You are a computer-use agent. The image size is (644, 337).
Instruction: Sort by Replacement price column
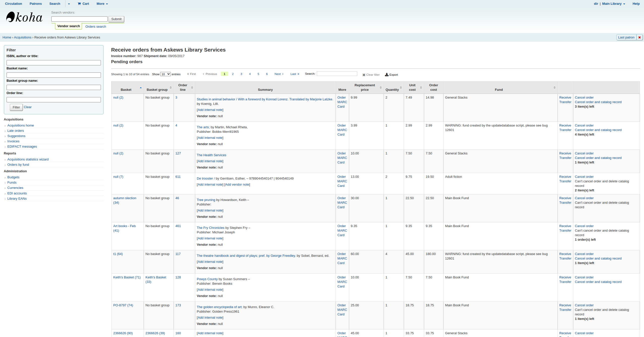pos(365,87)
